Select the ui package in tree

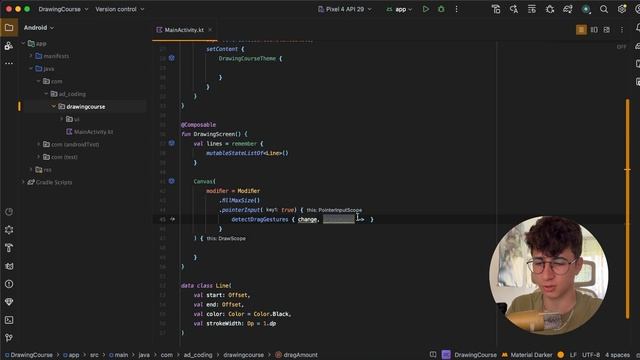click(x=73, y=119)
